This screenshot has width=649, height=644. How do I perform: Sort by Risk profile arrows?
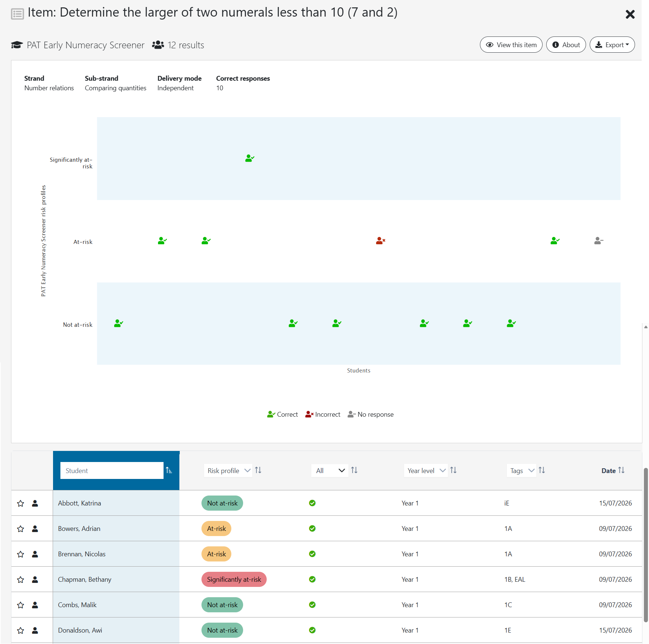pyautogui.click(x=258, y=470)
